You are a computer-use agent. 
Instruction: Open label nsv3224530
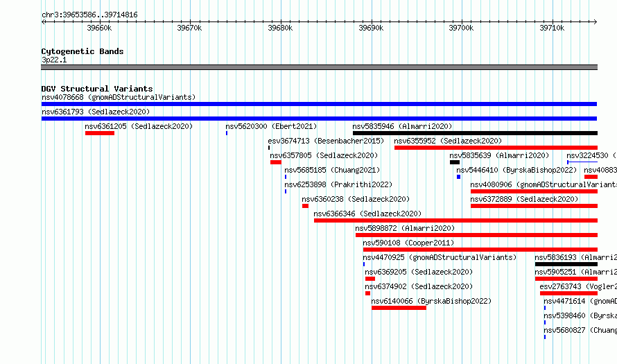[x=587, y=155]
